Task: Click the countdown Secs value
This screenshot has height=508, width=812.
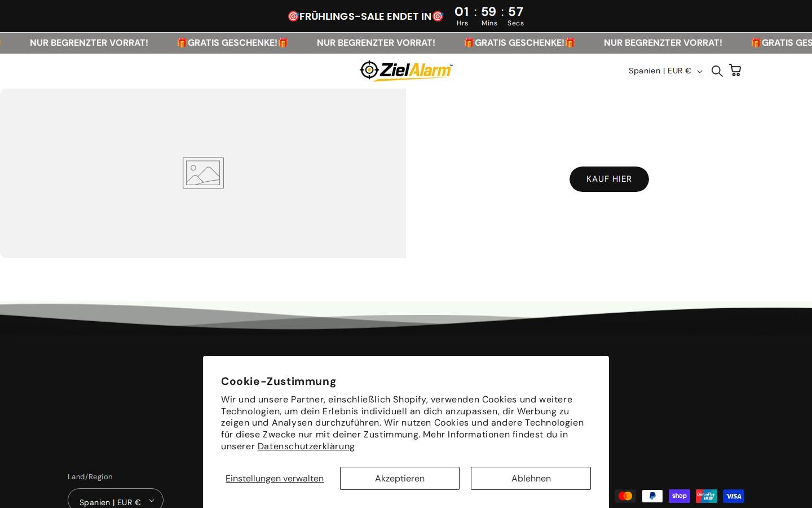Action: coord(515,12)
